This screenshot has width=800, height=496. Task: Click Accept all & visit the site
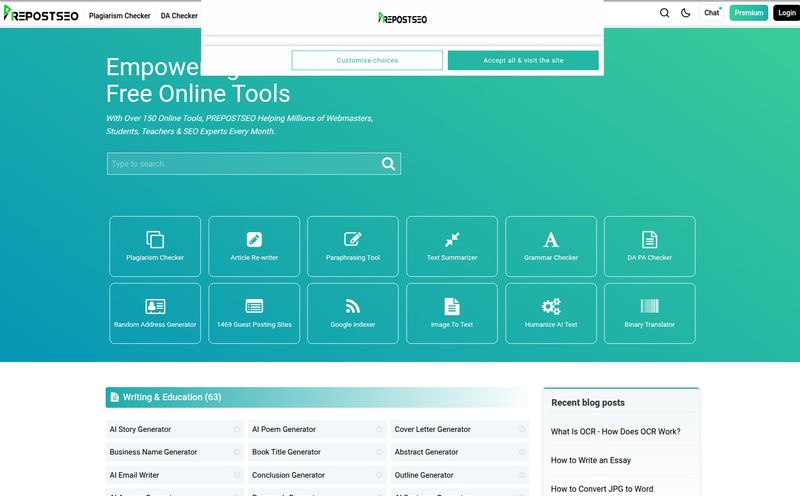523,60
